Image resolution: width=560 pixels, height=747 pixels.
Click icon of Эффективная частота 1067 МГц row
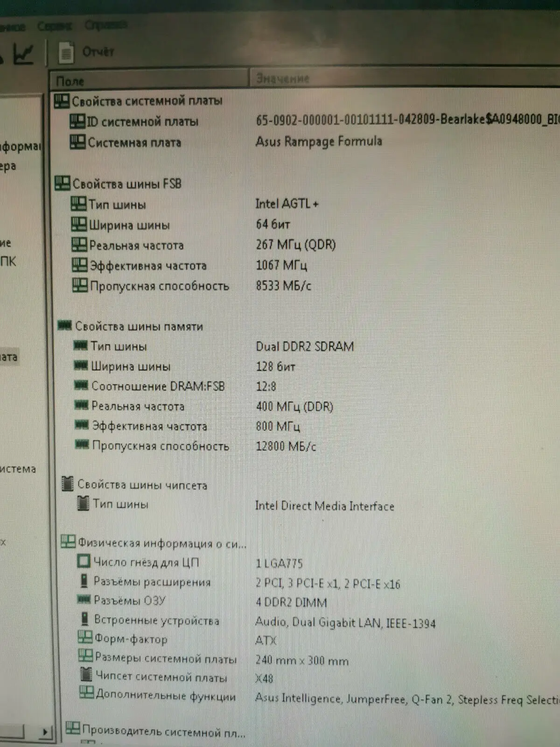click(x=80, y=265)
